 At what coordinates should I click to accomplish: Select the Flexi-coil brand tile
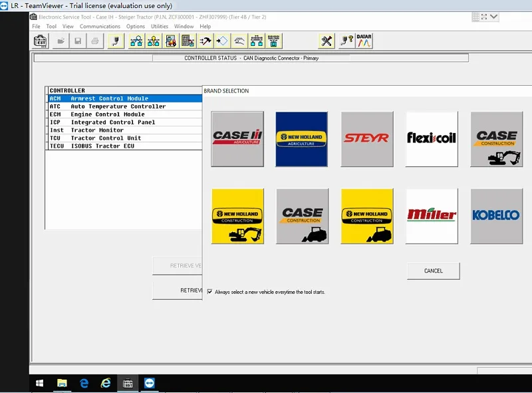coord(432,139)
